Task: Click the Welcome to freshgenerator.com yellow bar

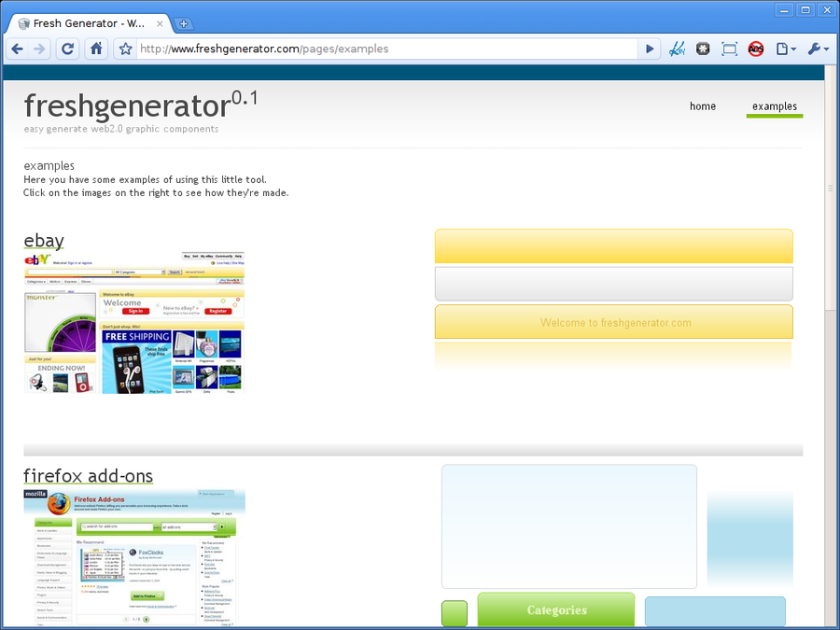Action: coord(614,322)
